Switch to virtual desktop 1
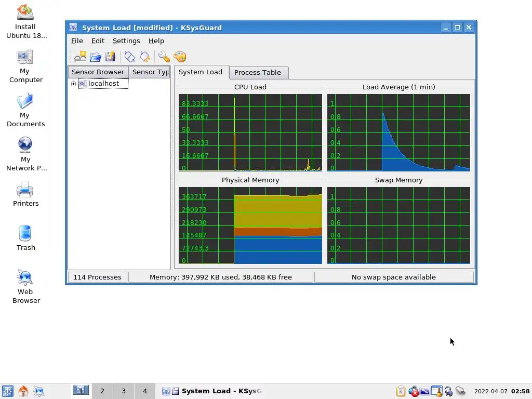 click(81, 391)
